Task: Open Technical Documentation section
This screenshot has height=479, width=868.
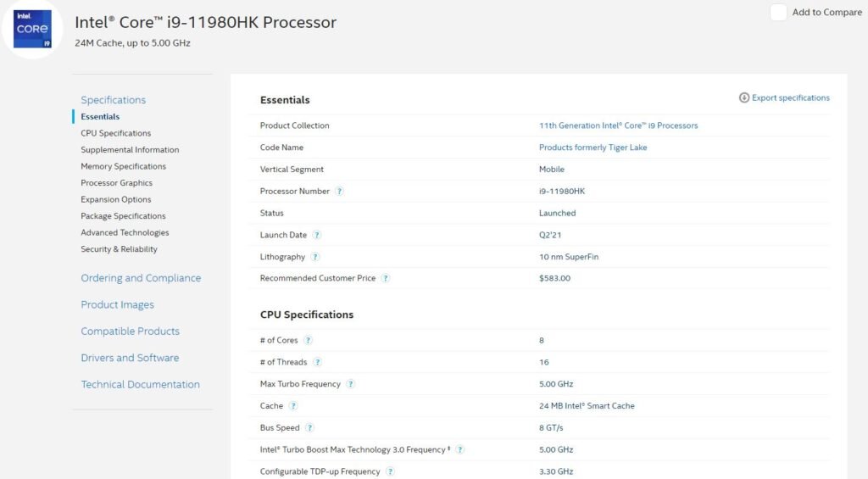Action: (x=140, y=384)
